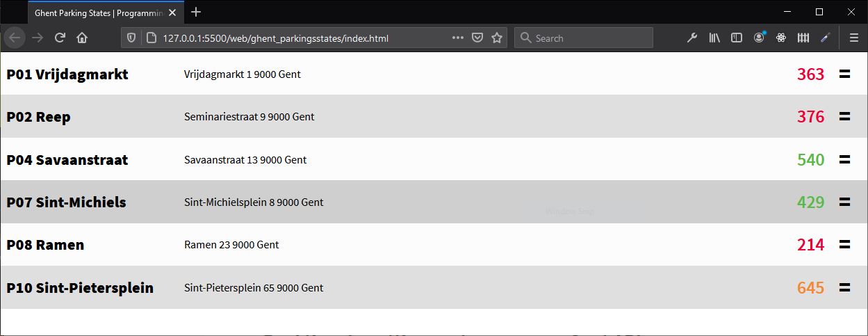This screenshot has width=868, height=336.
Task: Click the React developer tools extension icon
Action: click(781, 38)
